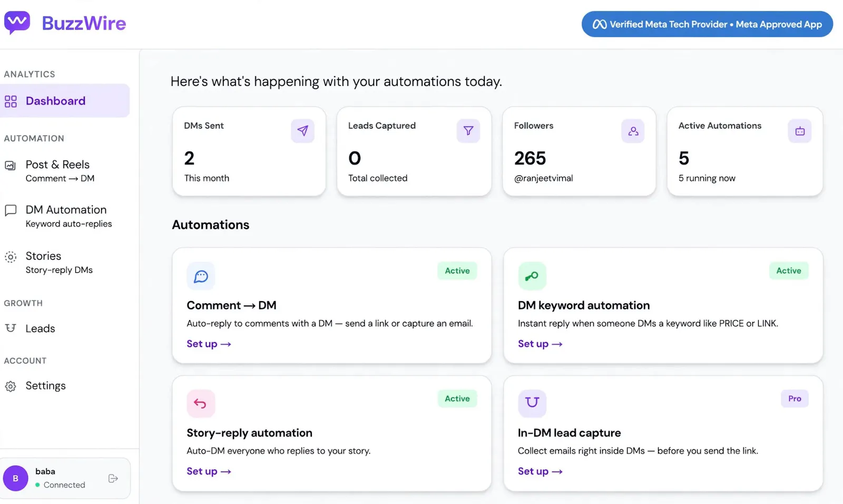Viewport: 843px width, 504px height.
Task: Click the "Active Automations" card label
Action: [x=720, y=125]
